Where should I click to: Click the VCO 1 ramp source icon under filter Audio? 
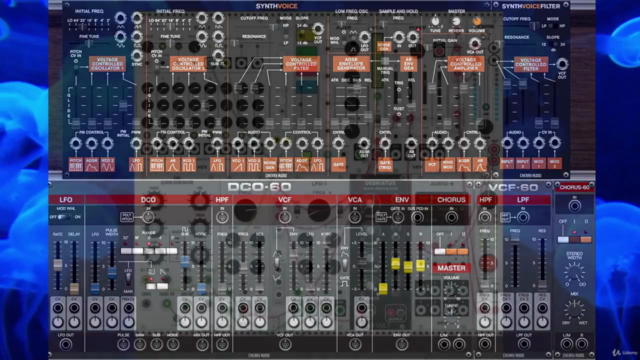click(238, 165)
